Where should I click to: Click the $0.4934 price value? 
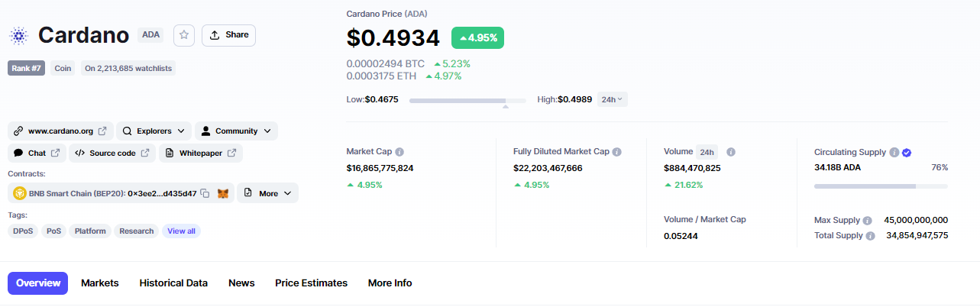tap(393, 37)
